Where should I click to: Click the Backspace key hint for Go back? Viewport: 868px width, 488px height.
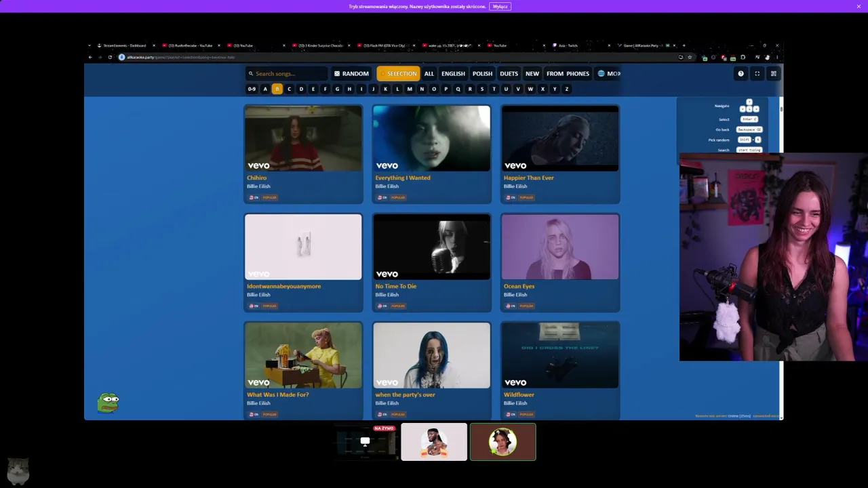pyautogui.click(x=749, y=129)
